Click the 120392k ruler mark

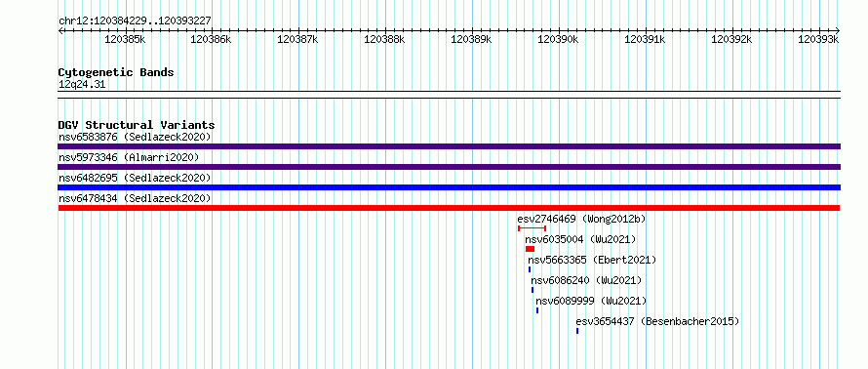coord(731,39)
